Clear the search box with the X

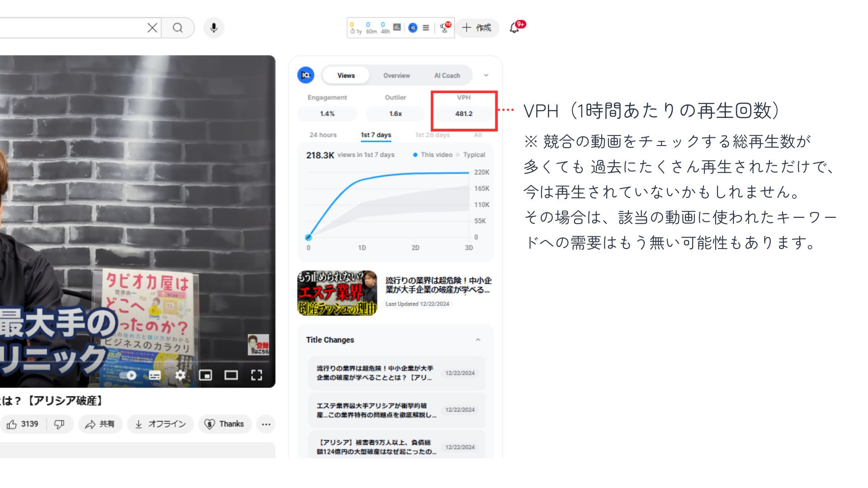(152, 28)
